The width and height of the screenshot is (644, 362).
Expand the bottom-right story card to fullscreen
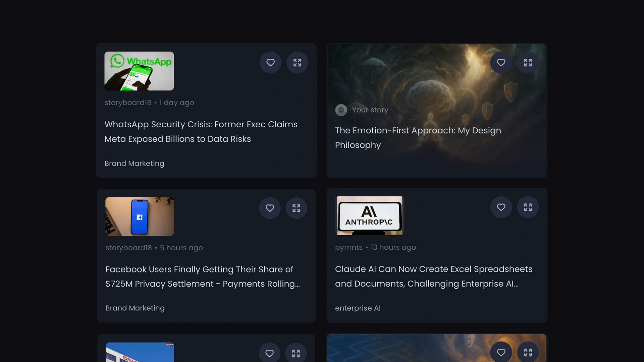click(x=528, y=352)
